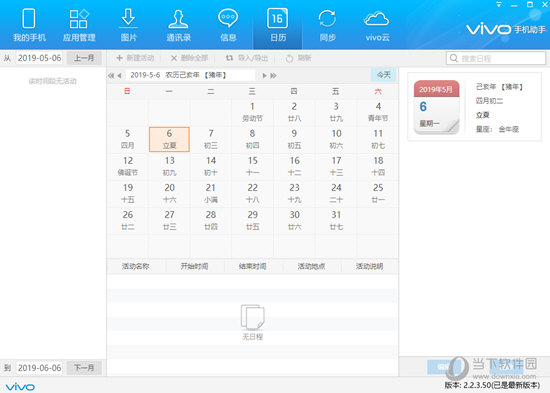Click the 开始时间 column header
Viewport: 550px width, 393px height.
coord(194,266)
